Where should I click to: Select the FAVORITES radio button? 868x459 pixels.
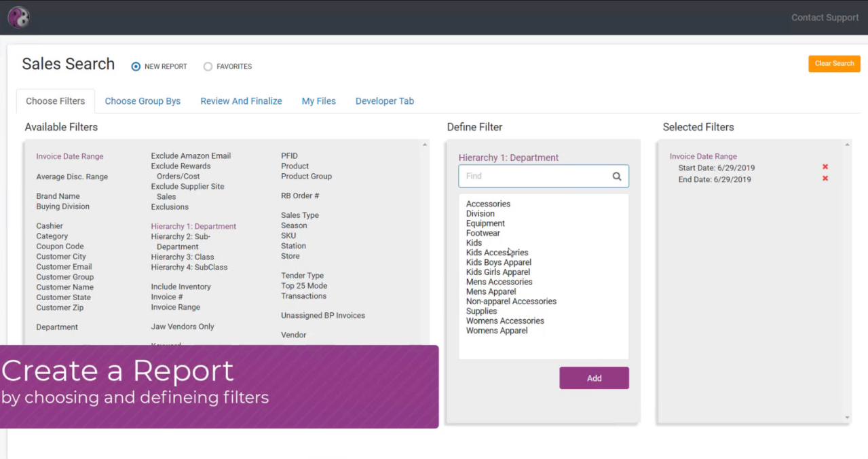(208, 67)
